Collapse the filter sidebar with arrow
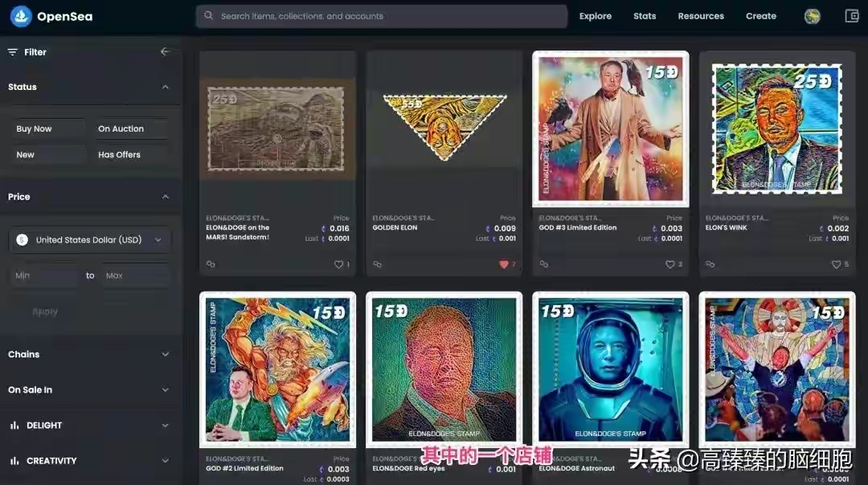Screen dimensions: 868x485 (165, 51)
